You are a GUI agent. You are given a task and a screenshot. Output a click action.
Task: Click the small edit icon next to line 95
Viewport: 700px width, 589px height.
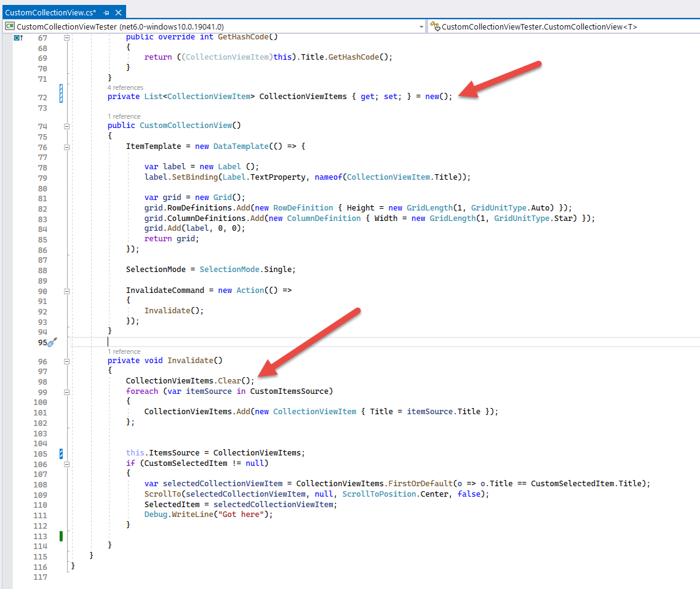click(54, 343)
